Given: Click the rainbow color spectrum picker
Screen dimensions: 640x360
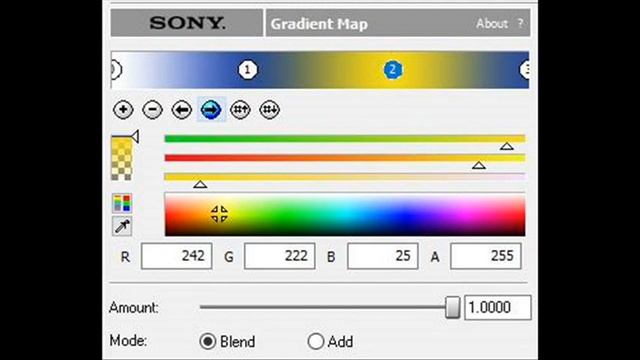Looking at the screenshot, I should (345, 215).
